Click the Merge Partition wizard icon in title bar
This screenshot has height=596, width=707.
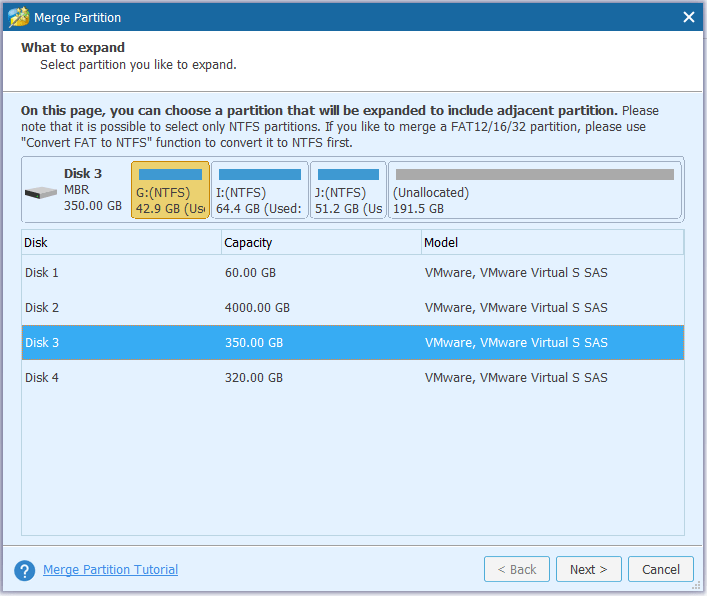pyautogui.click(x=18, y=17)
